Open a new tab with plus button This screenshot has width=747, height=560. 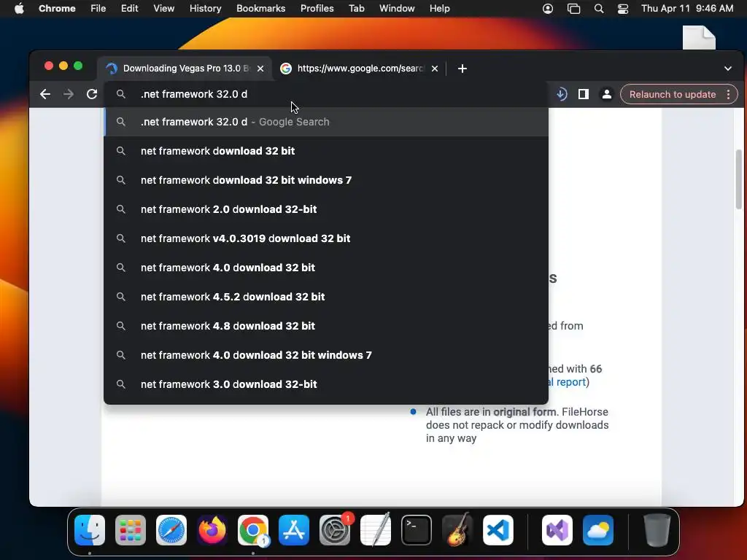pyautogui.click(x=462, y=69)
